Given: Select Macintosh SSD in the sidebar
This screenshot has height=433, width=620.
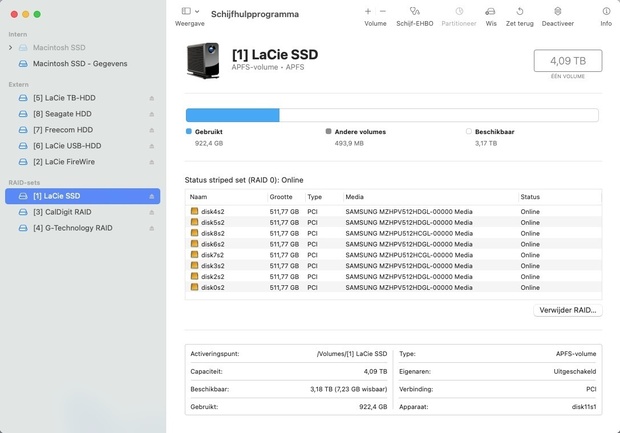Looking at the screenshot, I should pos(59,47).
